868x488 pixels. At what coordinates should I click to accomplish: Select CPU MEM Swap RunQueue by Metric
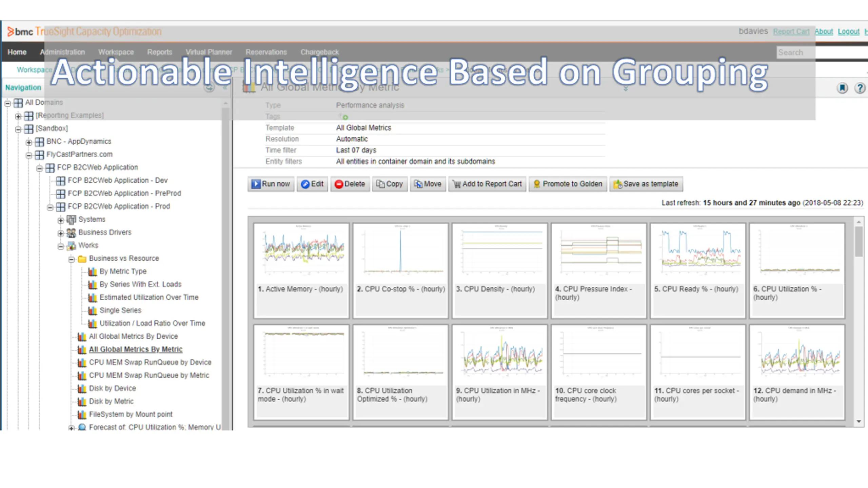(x=149, y=375)
